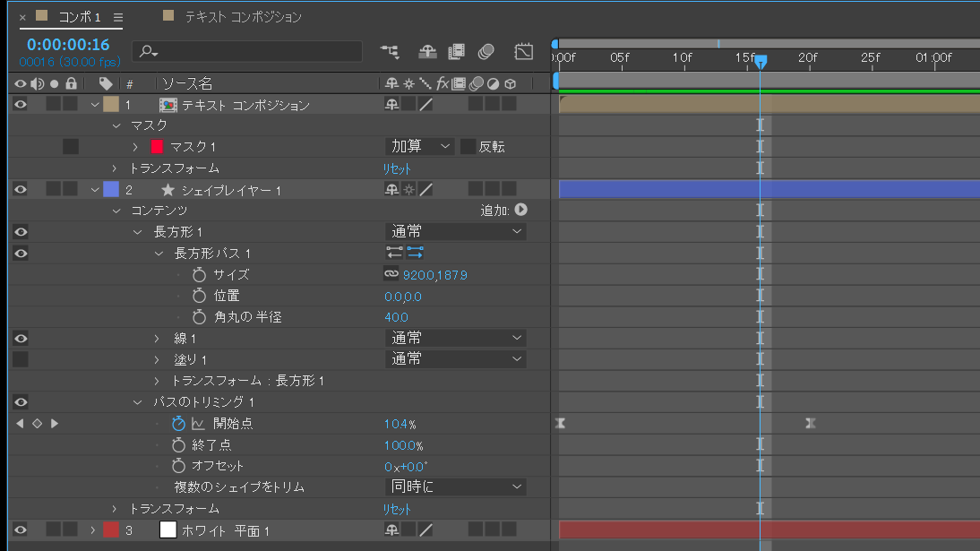Click the graph icon beside 開始点
980x551 pixels.
pyautogui.click(x=198, y=424)
